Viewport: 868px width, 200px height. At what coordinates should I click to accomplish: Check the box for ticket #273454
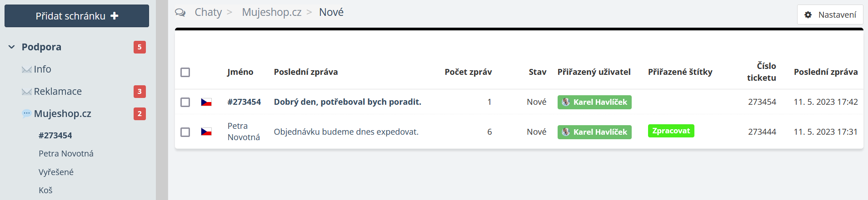(185, 102)
